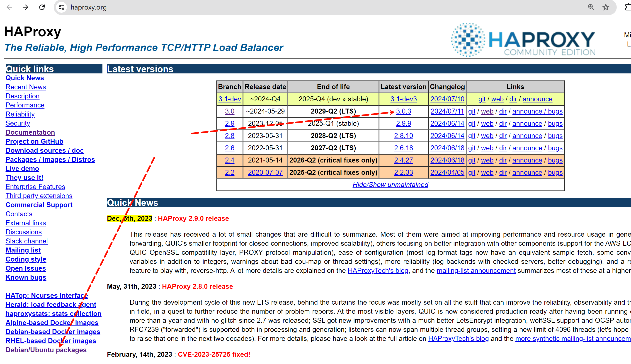631x364 pixels.
Task: Bookmark page with star icon
Action: (606, 7)
